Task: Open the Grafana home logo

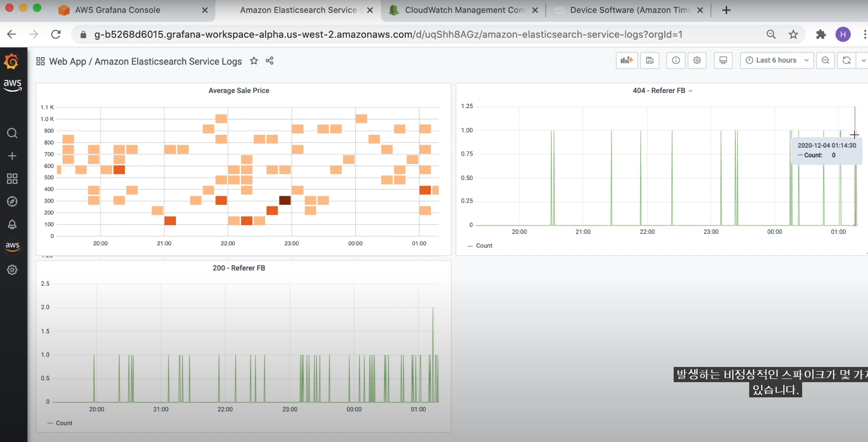Action: (12, 62)
